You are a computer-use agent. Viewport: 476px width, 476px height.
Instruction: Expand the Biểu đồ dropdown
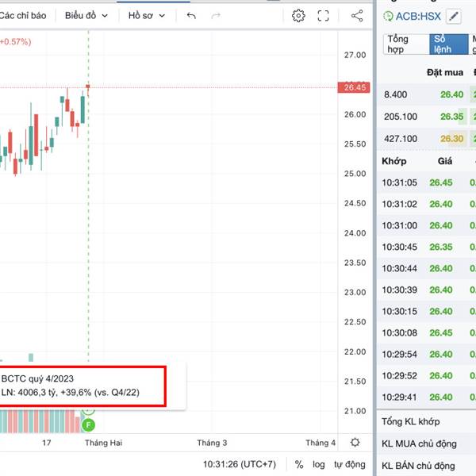tap(85, 16)
